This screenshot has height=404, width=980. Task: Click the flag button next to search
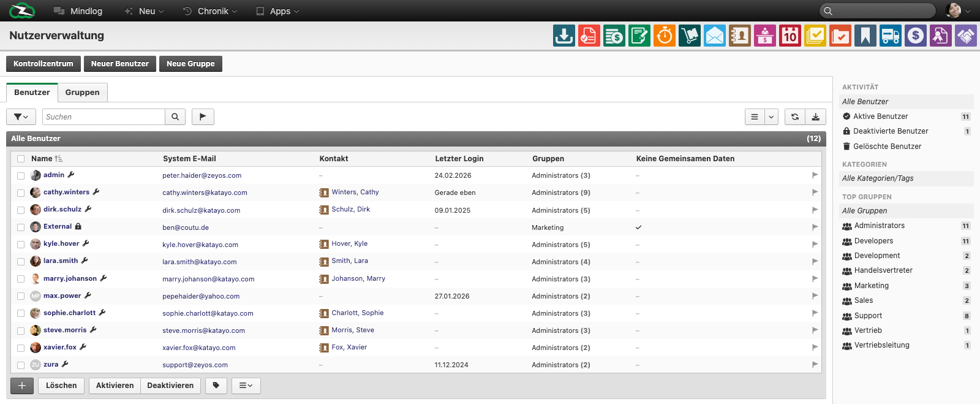[203, 116]
